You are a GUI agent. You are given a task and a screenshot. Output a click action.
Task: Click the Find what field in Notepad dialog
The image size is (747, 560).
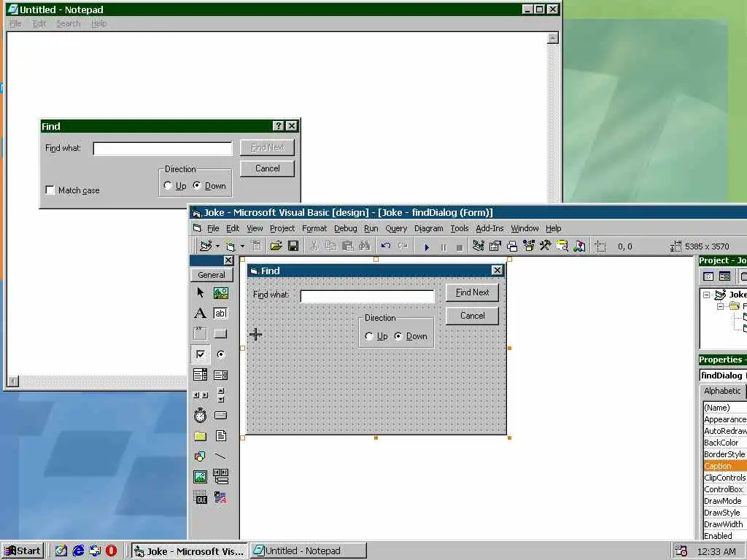point(163,149)
